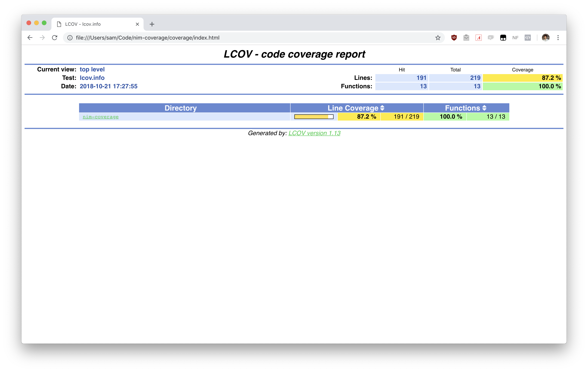The width and height of the screenshot is (588, 372).
Task: Bookmark page with the star icon
Action: point(438,38)
